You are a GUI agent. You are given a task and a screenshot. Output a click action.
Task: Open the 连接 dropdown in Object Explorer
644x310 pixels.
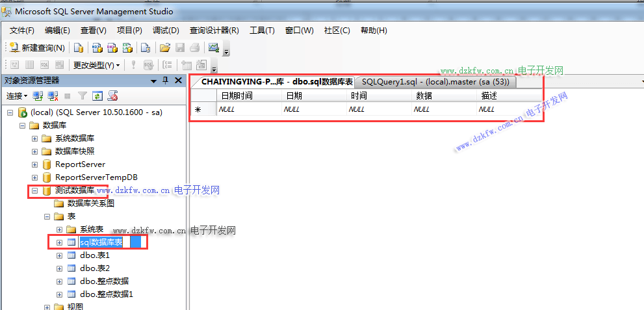16,96
